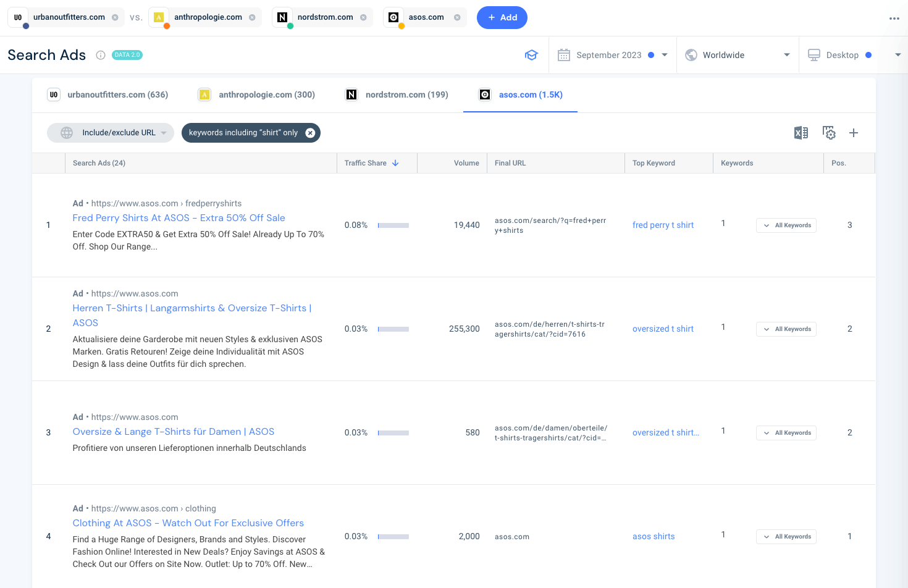
Task: Click the globe icon next to Worldwide
Action: 691,54
